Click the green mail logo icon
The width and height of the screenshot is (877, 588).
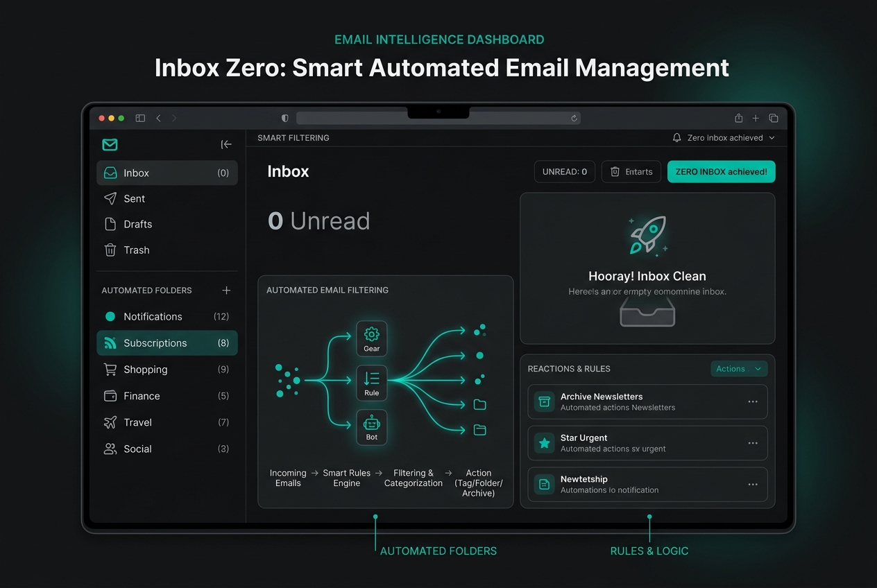110,144
